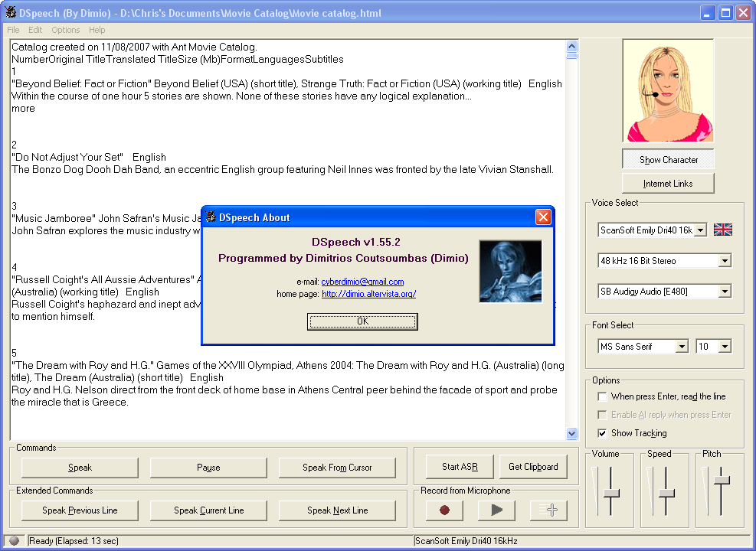This screenshot has width=756, height=551.
Task: Click the Speak Current Line button
Action: point(208,510)
